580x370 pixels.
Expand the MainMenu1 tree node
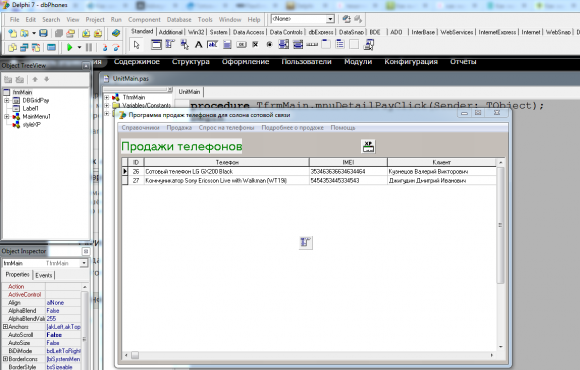click(6, 117)
